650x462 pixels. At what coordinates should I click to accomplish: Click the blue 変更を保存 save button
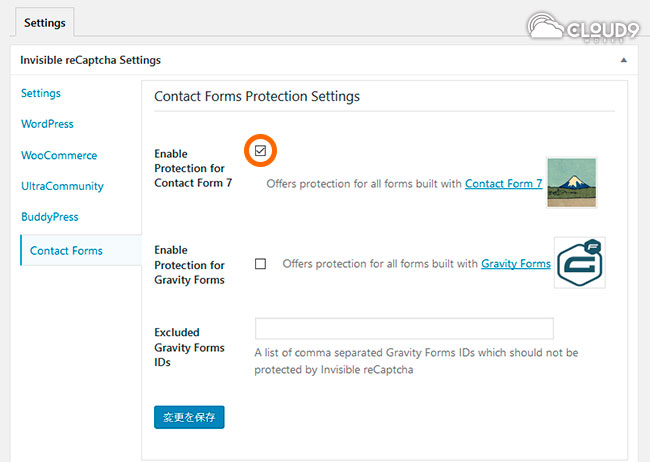click(189, 416)
